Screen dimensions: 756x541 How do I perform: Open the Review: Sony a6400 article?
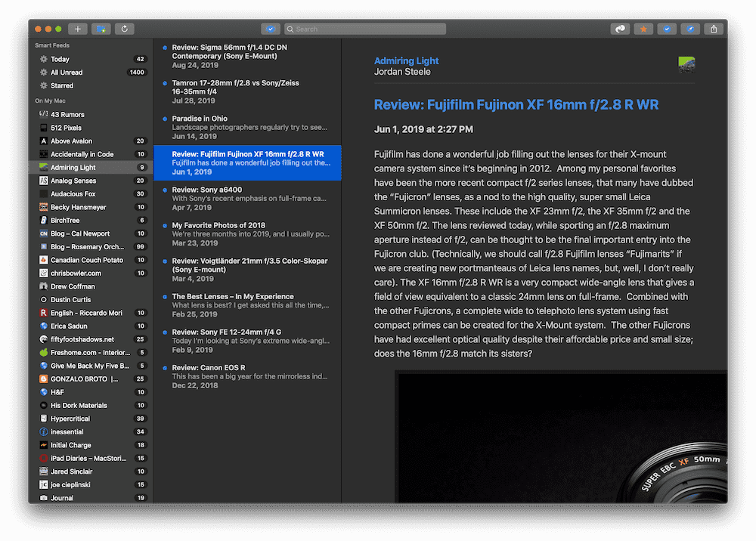pyautogui.click(x=247, y=199)
